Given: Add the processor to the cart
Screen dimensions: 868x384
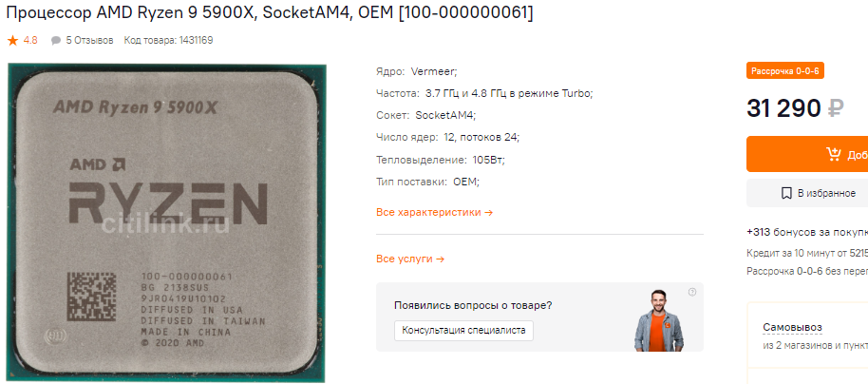Looking at the screenshot, I should tap(807, 154).
